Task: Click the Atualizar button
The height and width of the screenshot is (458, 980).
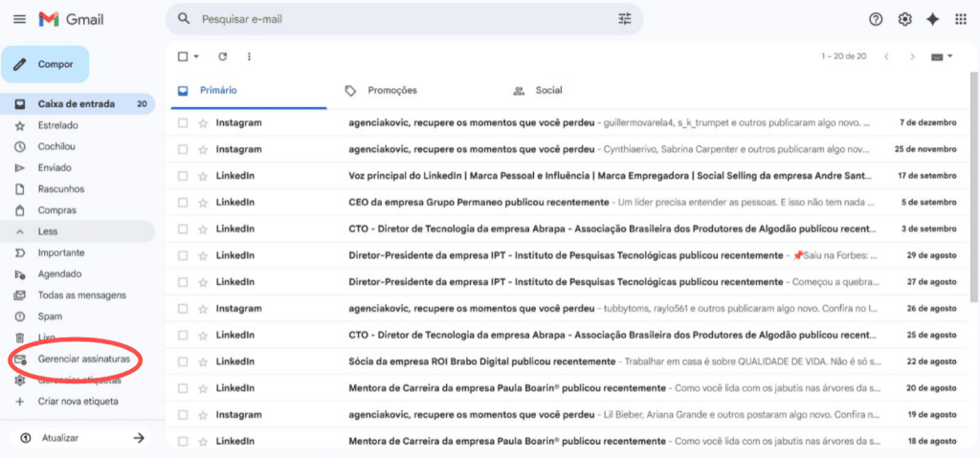Action: click(x=80, y=438)
